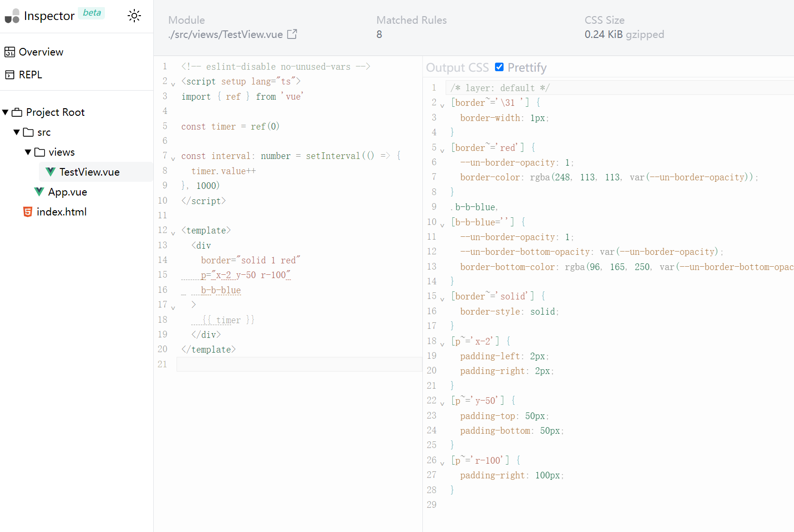The image size is (794, 532).
Task: Collapse the Project Root tree node
Action: (x=5, y=112)
